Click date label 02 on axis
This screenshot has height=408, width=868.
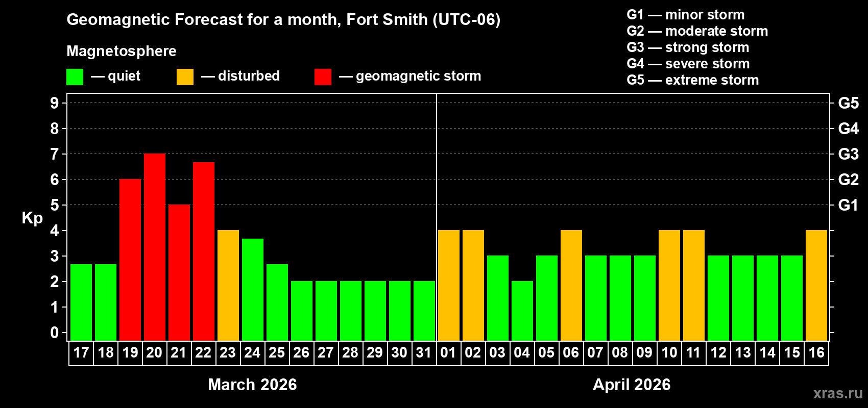[x=473, y=353]
